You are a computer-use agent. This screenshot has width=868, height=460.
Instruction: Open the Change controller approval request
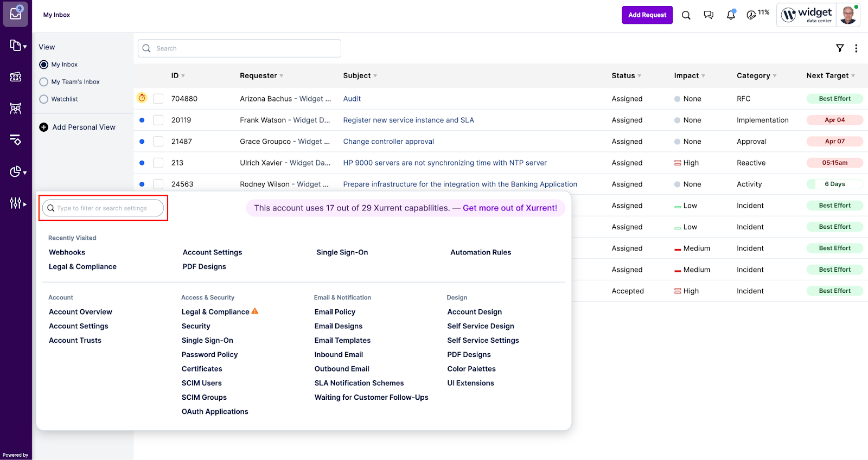pos(388,142)
